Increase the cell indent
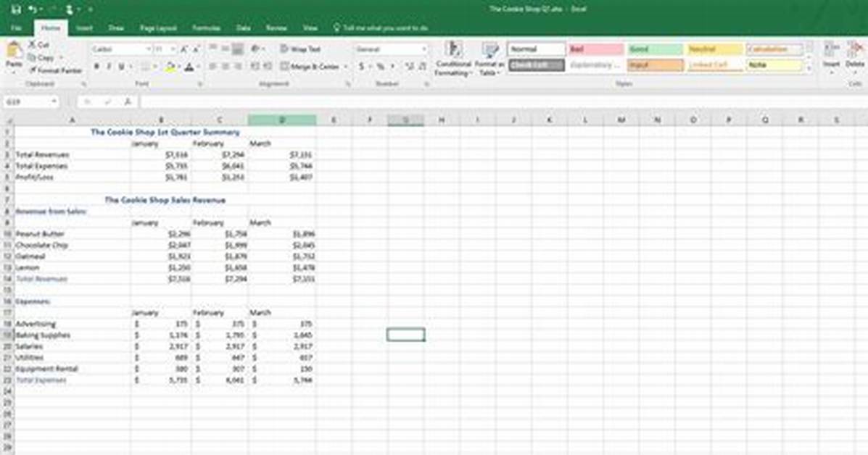The height and width of the screenshot is (455, 868). 268,67
